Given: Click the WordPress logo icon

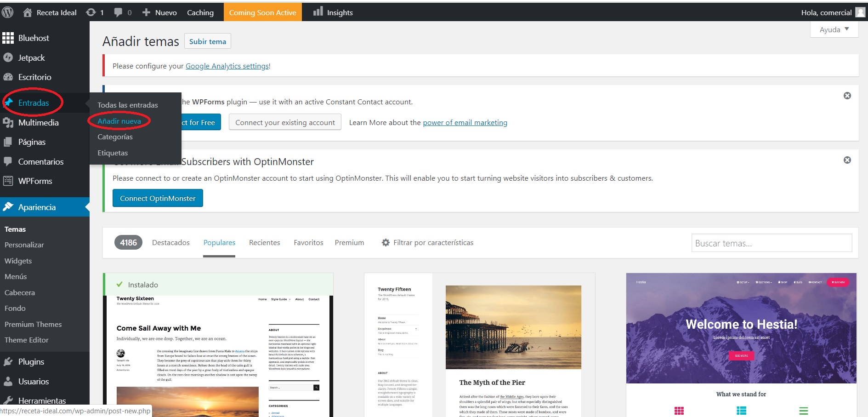Looking at the screenshot, I should [x=7, y=12].
